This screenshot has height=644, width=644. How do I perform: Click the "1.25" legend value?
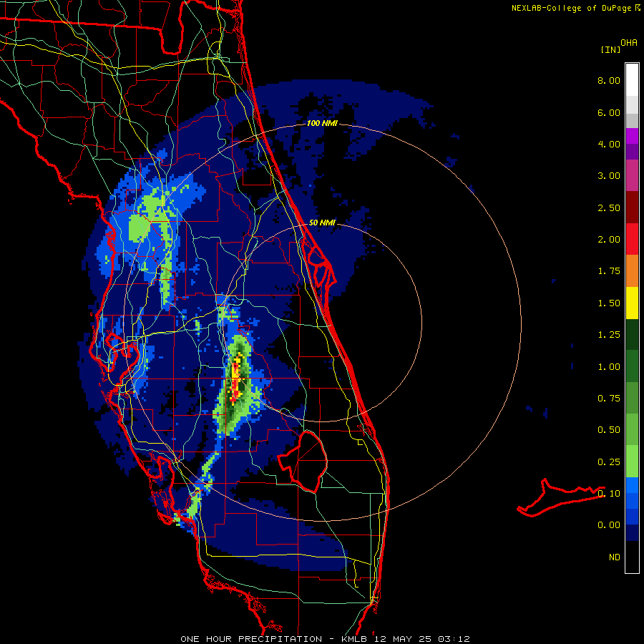click(x=609, y=335)
